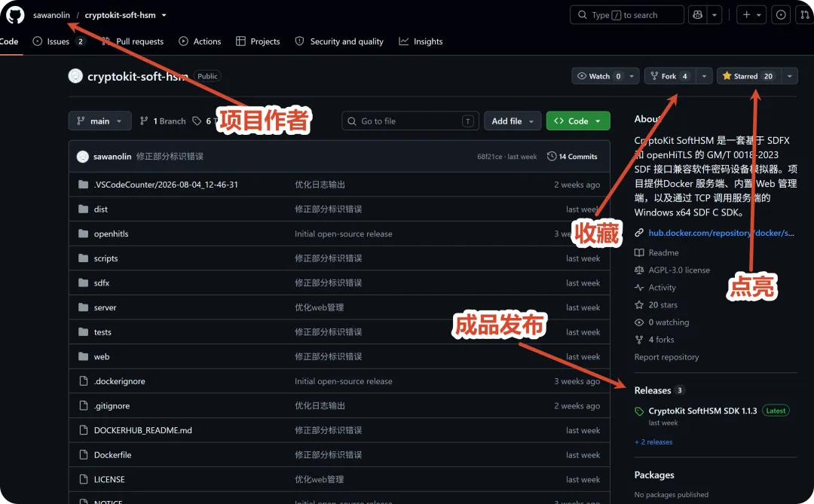Expand the Copilot dropdown arrow

[x=715, y=15]
